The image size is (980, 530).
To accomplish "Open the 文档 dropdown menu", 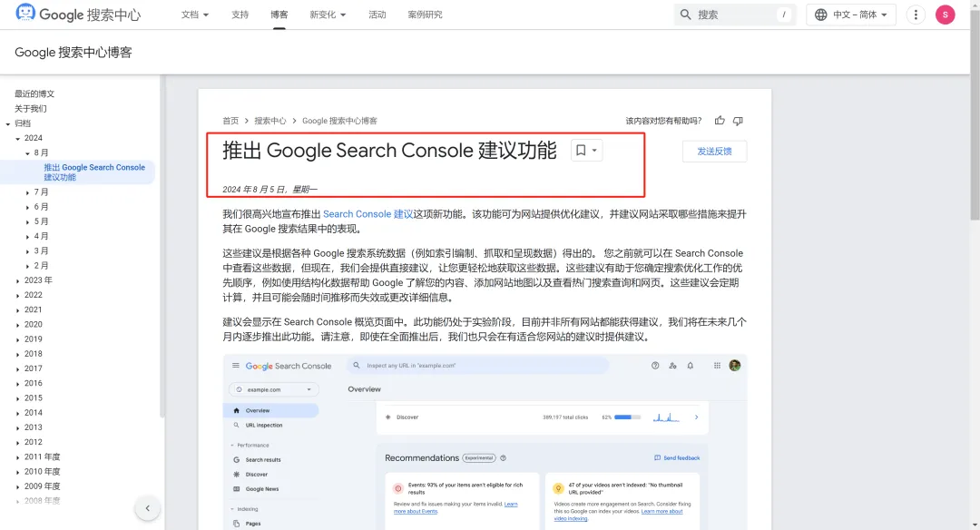I will pyautogui.click(x=194, y=15).
